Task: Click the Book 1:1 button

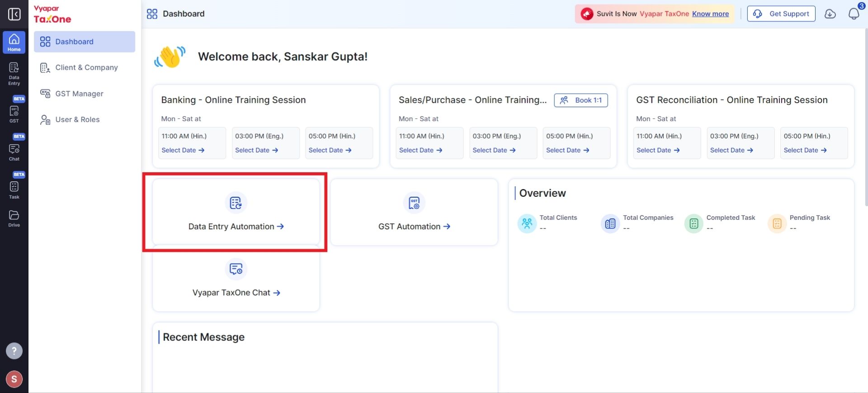Action: (581, 100)
